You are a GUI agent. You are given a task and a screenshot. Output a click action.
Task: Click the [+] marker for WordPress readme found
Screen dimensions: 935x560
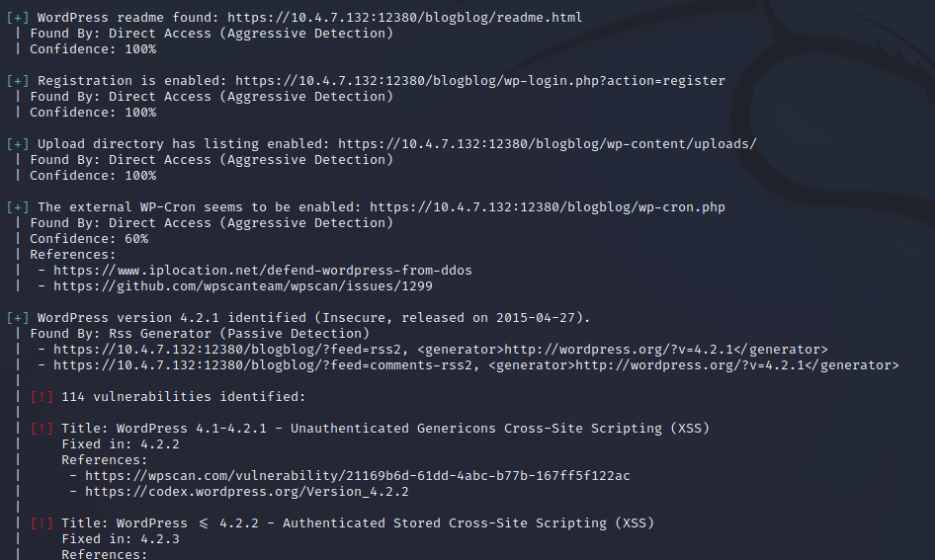coord(18,18)
